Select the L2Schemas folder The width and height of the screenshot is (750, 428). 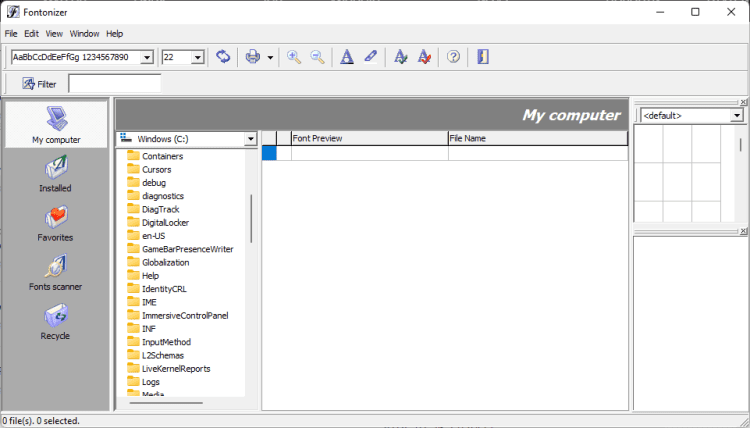[163, 355]
